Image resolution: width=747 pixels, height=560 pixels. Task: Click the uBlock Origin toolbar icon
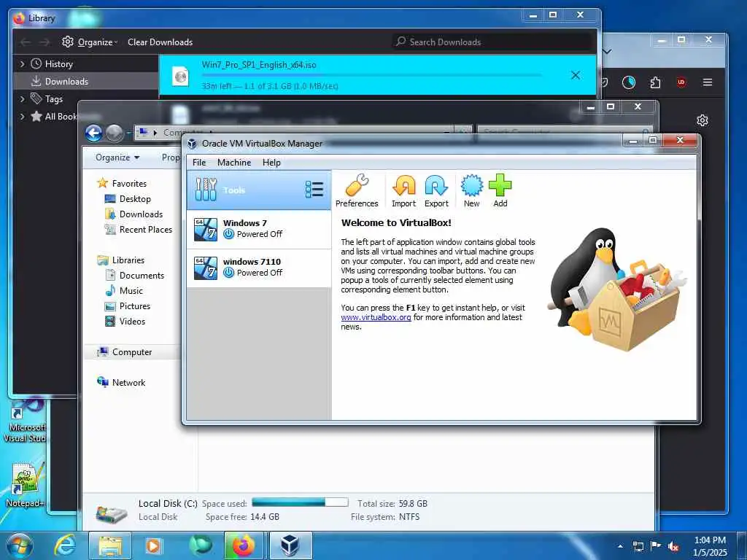coord(681,82)
